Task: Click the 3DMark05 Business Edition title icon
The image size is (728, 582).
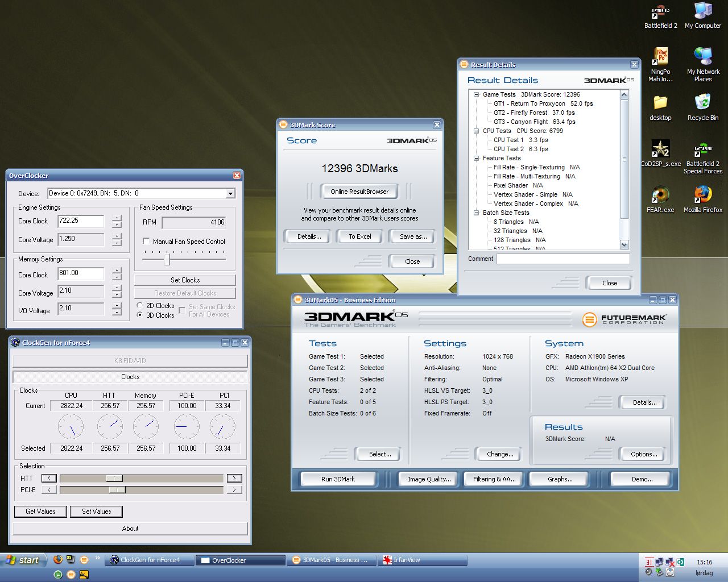Action: 298,300
